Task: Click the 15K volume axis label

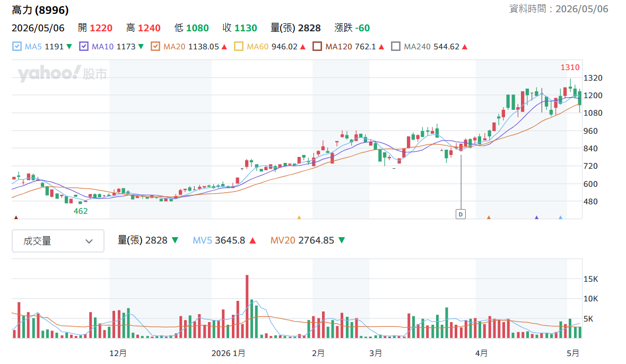Action: pos(591,279)
